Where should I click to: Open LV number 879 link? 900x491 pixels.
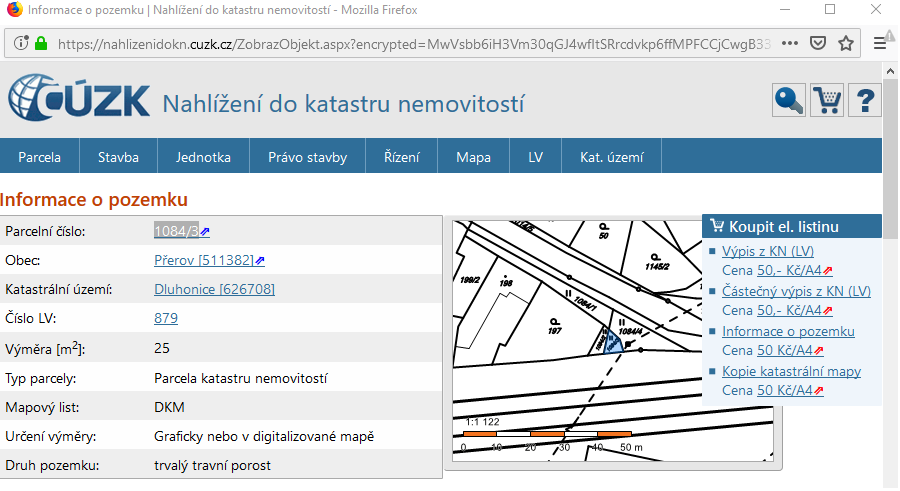[x=165, y=319]
